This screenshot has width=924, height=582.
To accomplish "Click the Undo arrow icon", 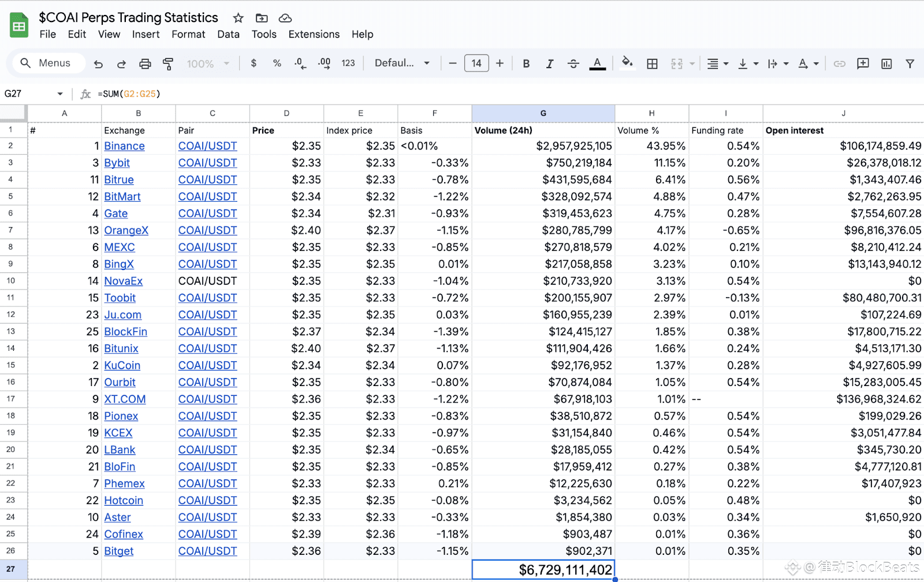I will [98, 64].
